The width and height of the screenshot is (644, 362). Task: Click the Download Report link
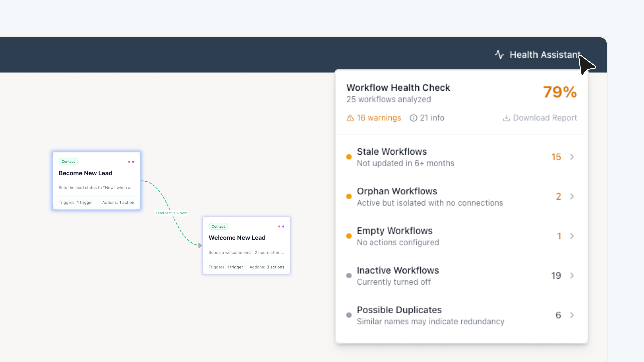[x=545, y=118]
